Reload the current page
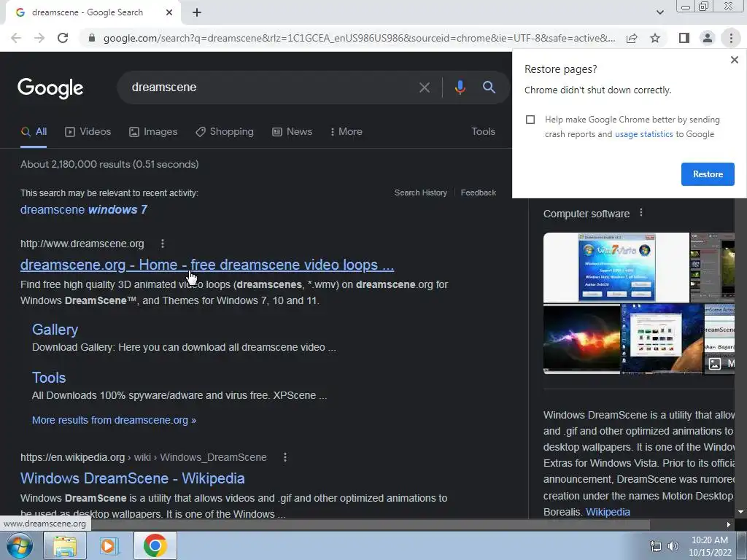 click(63, 38)
